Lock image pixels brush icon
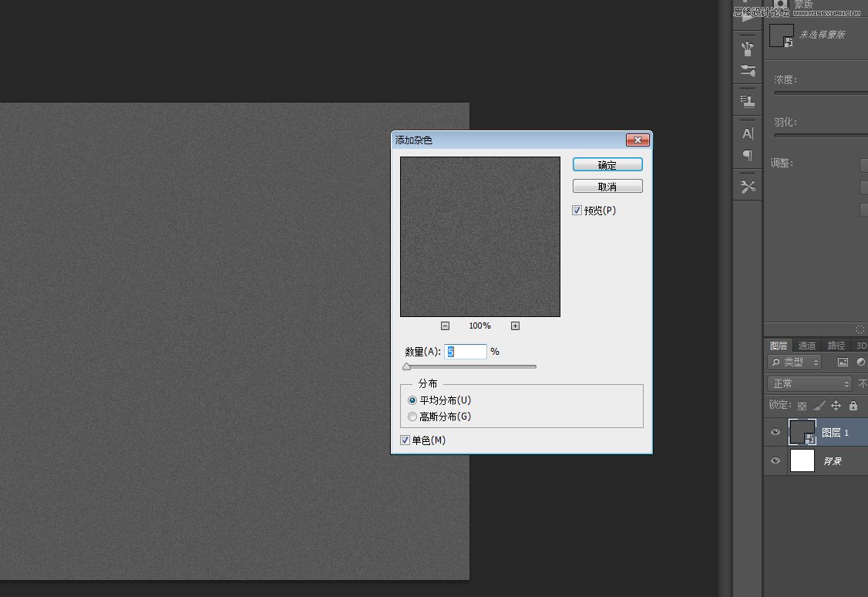The width and height of the screenshot is (868, 597). (819, 406)
